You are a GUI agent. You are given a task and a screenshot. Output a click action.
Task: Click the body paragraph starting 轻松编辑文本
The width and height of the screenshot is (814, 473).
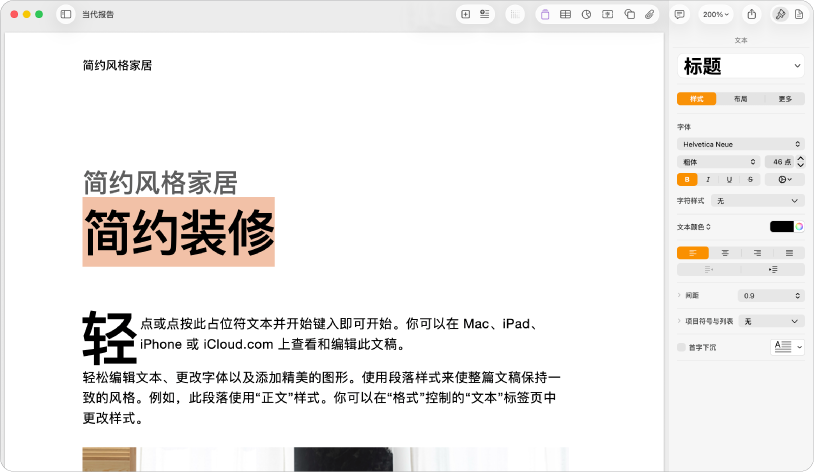[321, 398]
